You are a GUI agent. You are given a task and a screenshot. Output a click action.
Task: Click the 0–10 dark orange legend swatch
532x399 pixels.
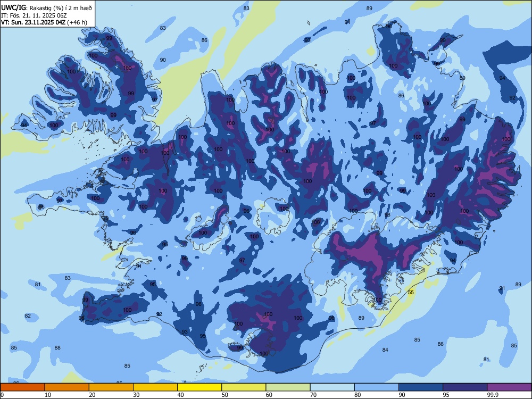[x=22, y=387]
